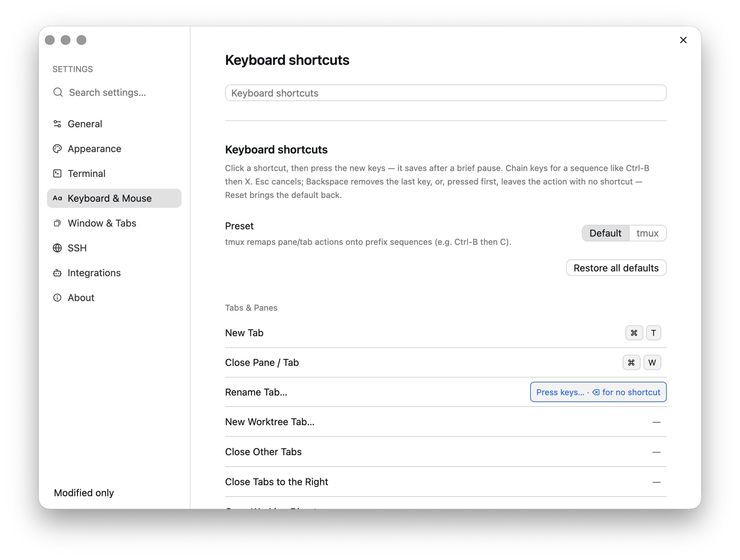The width and height of the screenshot is (740, 560).
Task: Focus the Keyboard shortcuts filter field
Action: click(446, 93)
